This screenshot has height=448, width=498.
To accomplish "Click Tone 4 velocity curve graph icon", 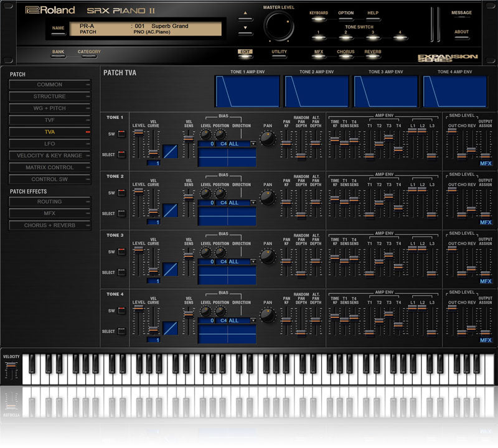I will tap(170, 328).
